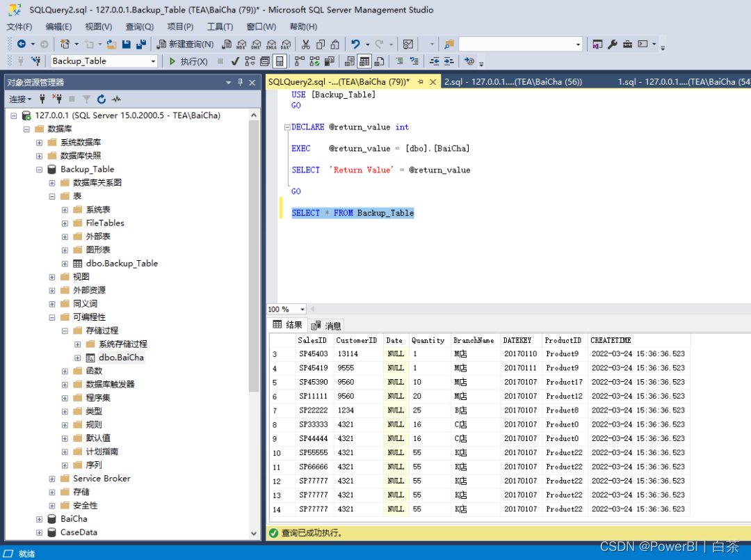Image resolution: width=751 pixels, height=560 pixels.
Task: Click the navigate Back arrow icon
Action: [x=22, y=44]
